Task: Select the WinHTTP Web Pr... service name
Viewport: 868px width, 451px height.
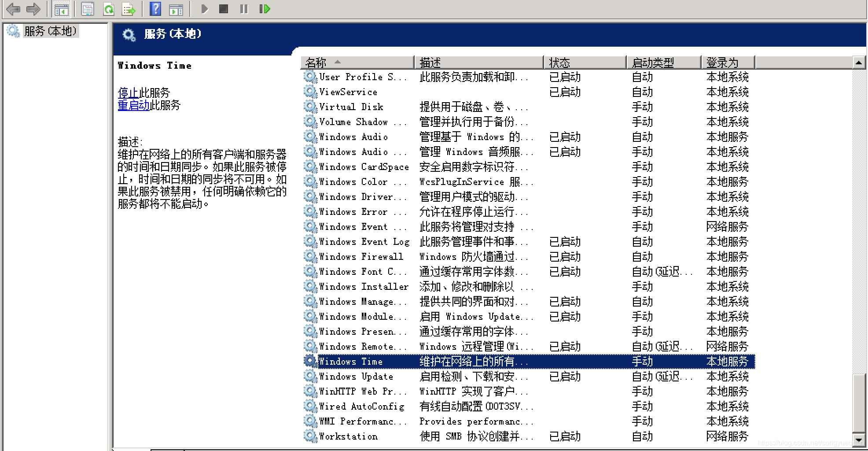Action: [363, 391]
